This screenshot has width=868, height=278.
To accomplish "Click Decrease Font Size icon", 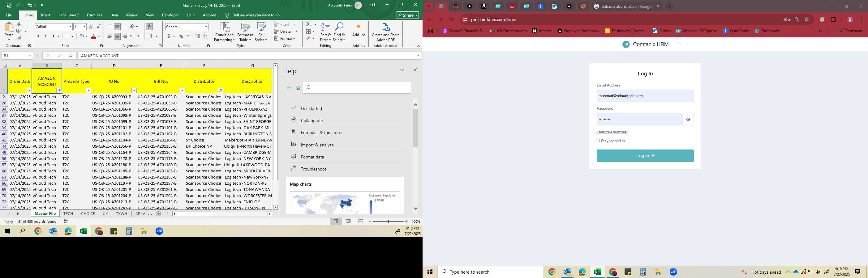I will tap(98, 27).
